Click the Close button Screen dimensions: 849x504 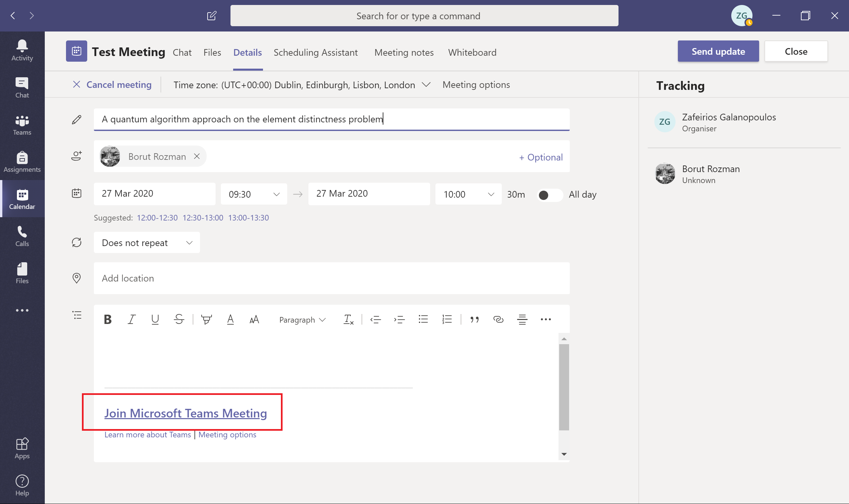tap(796, 51)
